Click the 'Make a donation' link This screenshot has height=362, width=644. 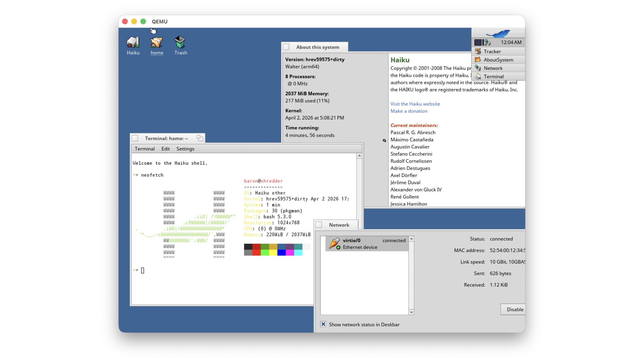(x=409, y=111)
